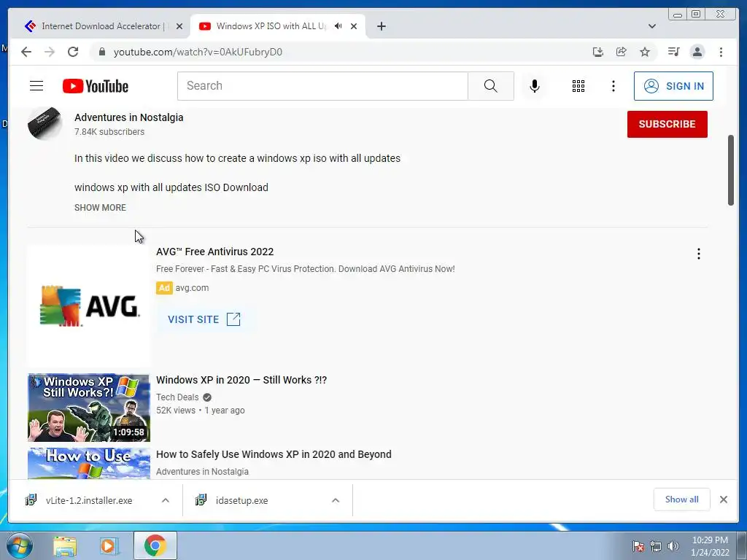Image resolution: width=747 pixels, height=560 pixels.
Task: Open the Action Center flag tray icon
Action: (x=638, y=546)
